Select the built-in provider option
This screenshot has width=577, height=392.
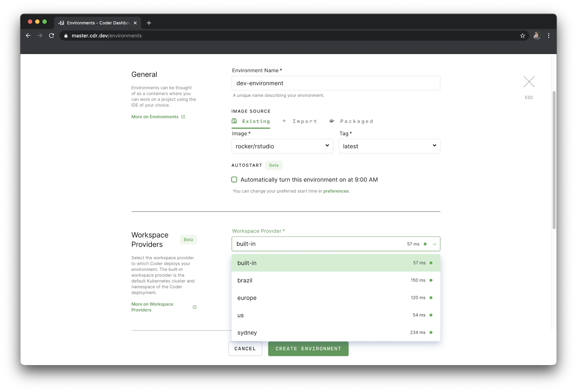pos(336,263)
